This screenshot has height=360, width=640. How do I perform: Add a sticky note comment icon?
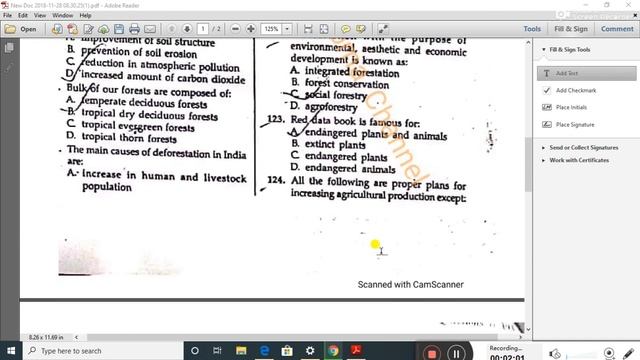tap(345, 29)
